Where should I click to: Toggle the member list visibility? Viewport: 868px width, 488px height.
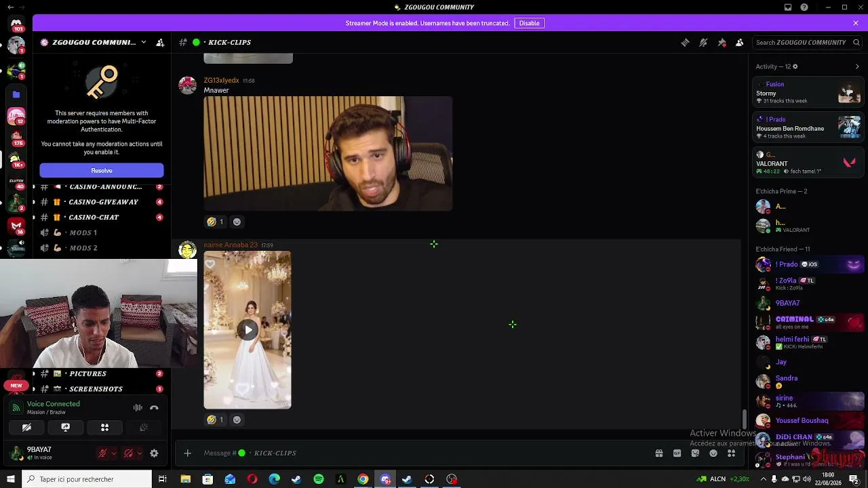click(740, 42)
